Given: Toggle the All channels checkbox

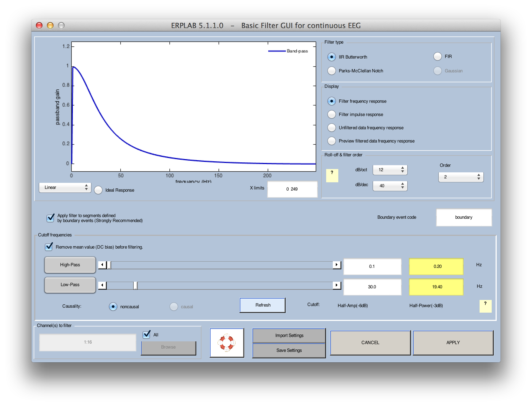Looking at the screenshot, I should 147,334.
